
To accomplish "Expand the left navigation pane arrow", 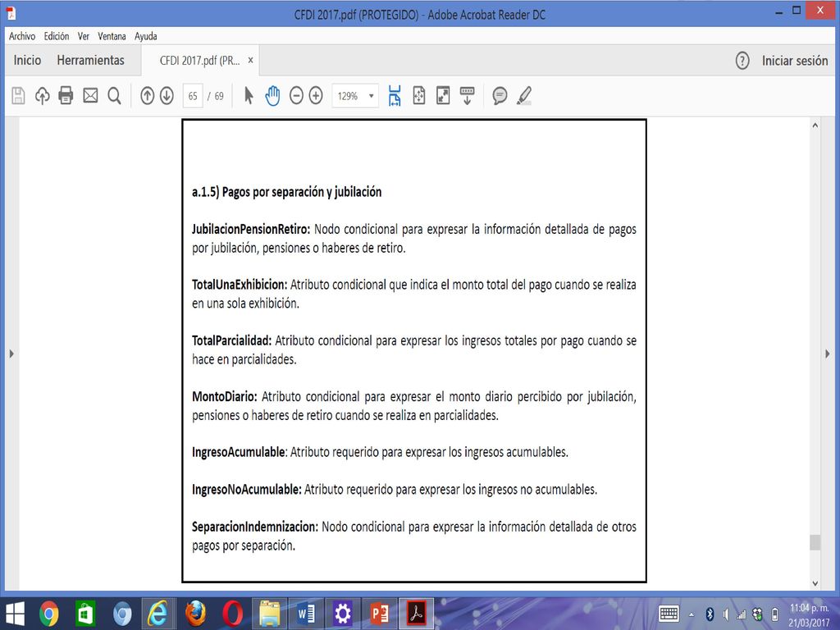I will click(11, 354).
